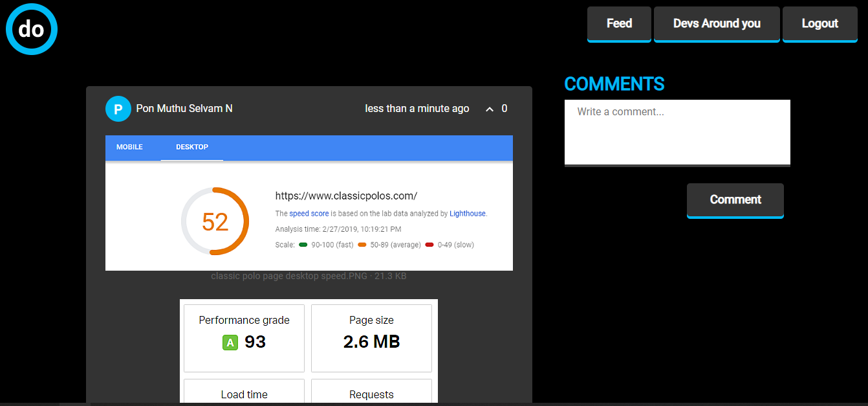Viewport: 868px width, 406px height.
Task: Click author name Pon Muthu Selvam N
Action: (184, 109)
